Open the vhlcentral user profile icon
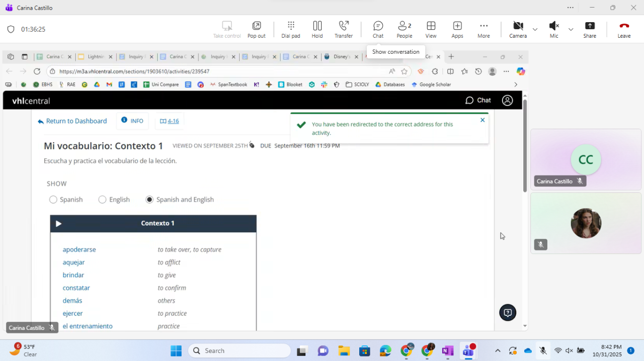644x361 pixels. [x=508, y=101]
